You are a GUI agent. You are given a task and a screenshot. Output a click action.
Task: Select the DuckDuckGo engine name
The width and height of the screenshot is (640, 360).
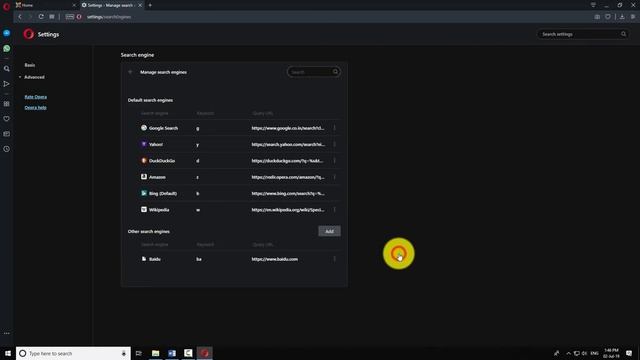(x=162, y=161)
